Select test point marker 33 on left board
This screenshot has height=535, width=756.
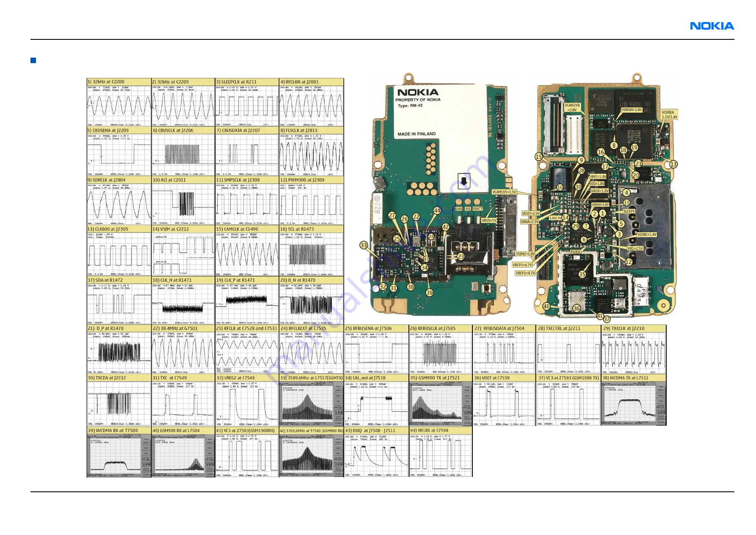tap(364, 245)
